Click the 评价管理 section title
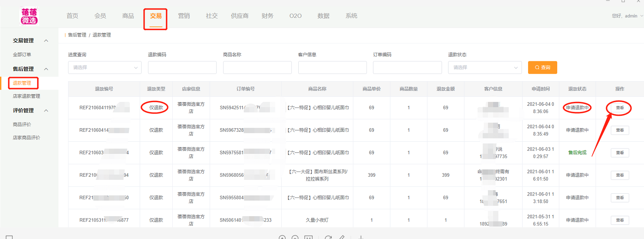This screenshot has width=644, height=239. tap(23, 111)
